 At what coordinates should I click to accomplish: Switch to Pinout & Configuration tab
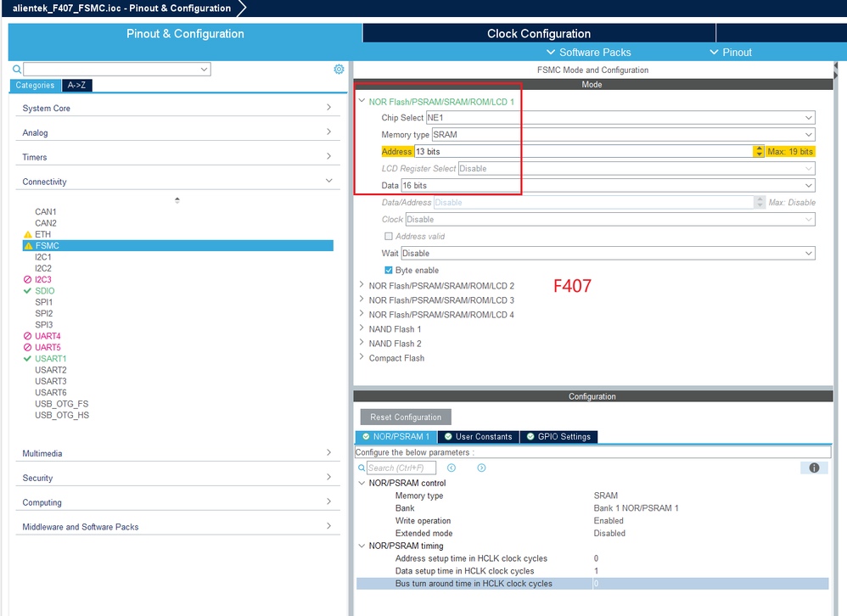coord(185,33)
